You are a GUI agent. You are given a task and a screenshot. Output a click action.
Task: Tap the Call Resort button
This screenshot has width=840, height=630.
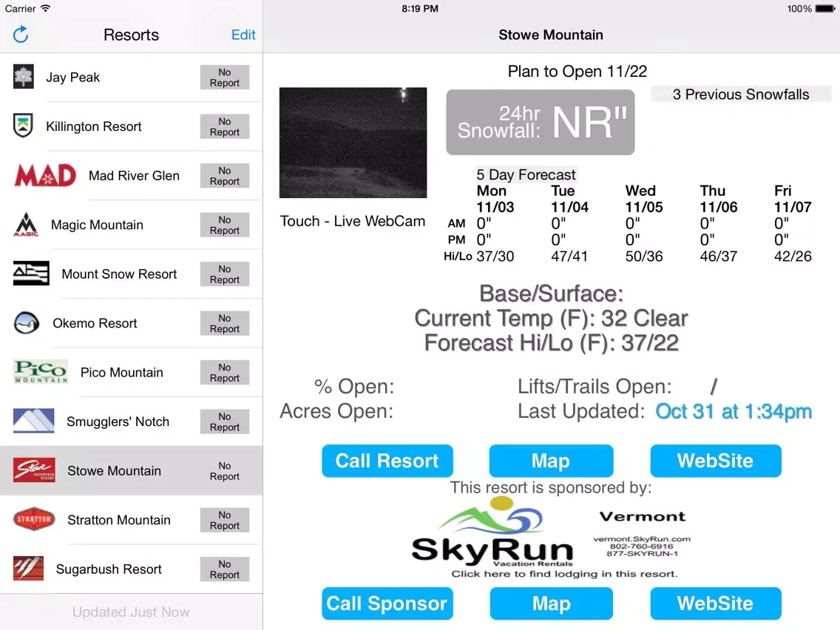point(387,461)
